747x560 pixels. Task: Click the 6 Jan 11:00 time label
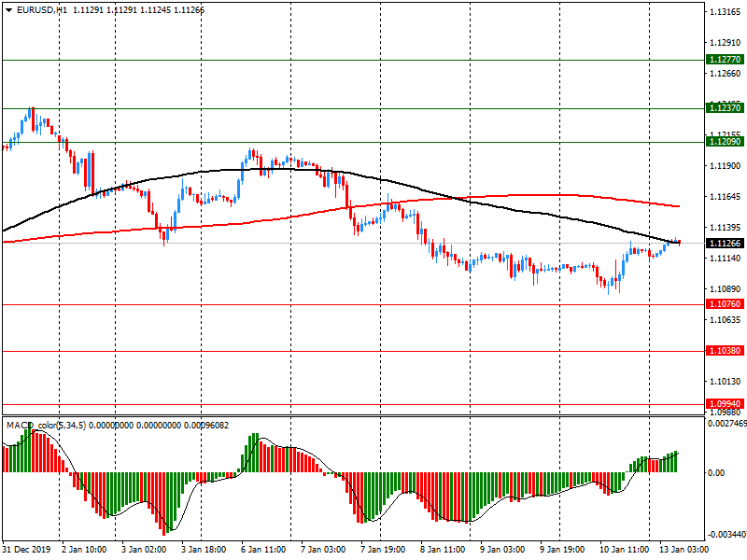[262, 551]
